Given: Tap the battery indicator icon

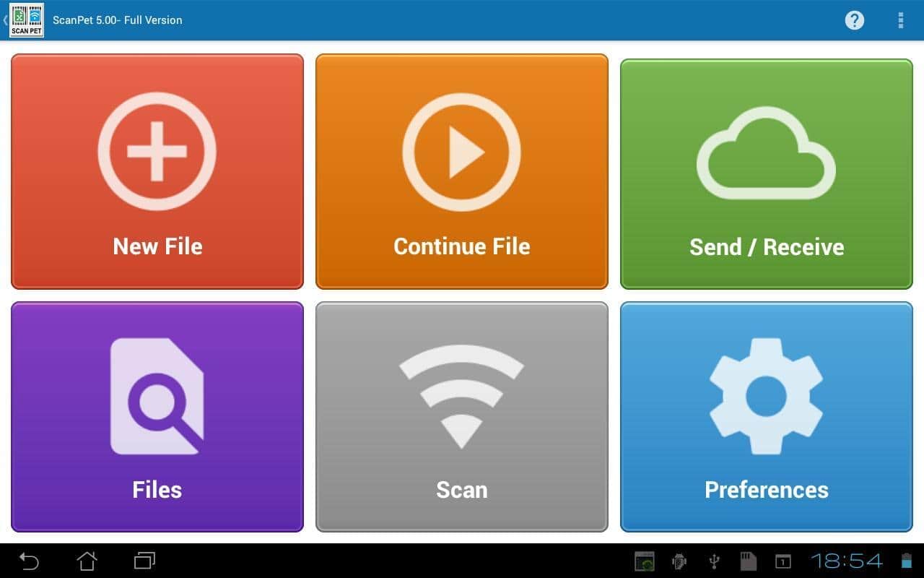Looking at the screenshot, I should point(906,561).
